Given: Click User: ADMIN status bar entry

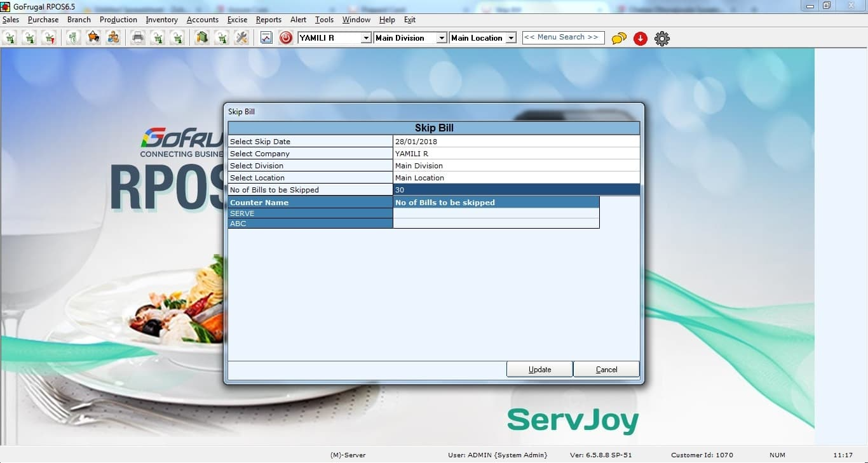Looking at the screenshot, I should pos(498,455).
